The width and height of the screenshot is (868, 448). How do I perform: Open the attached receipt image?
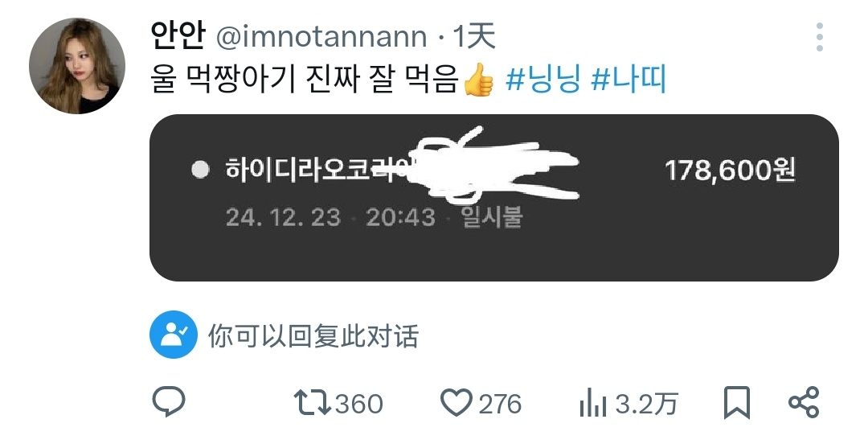click(x=493, y=198)
